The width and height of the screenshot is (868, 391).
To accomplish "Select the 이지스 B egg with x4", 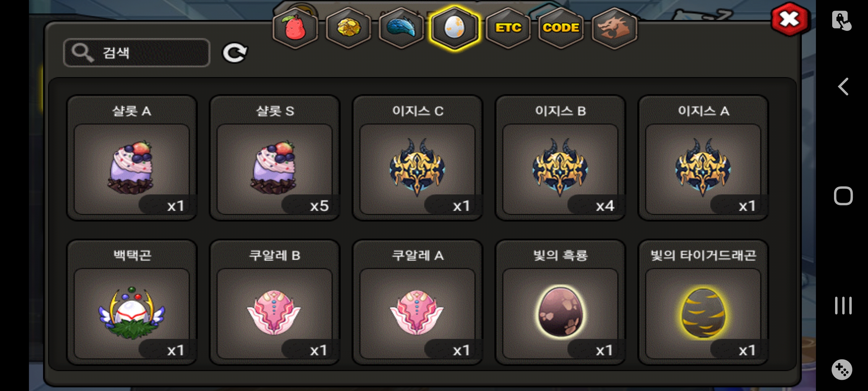I will tap(560, 158).
